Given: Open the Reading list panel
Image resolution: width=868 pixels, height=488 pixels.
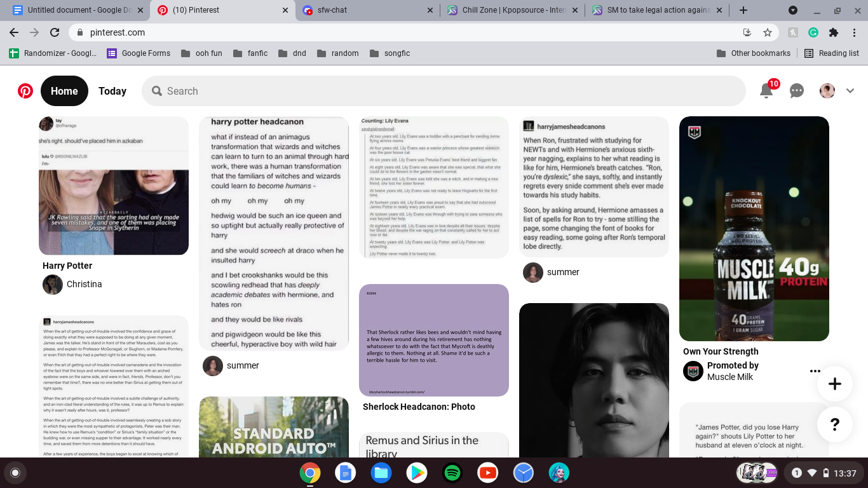Looking at the screenshot, I should 832,53.
